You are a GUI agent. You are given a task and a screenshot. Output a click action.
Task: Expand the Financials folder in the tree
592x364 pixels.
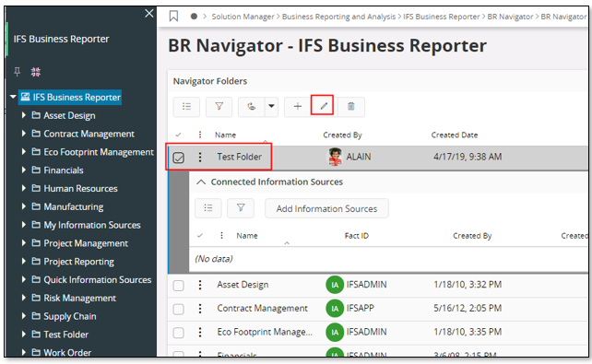pyautogui.click(x=24, y=170)
